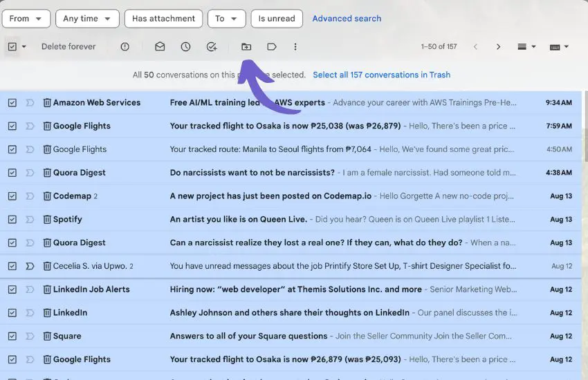
Task: Click the Snooze clock icon
Action: [185, 46]
